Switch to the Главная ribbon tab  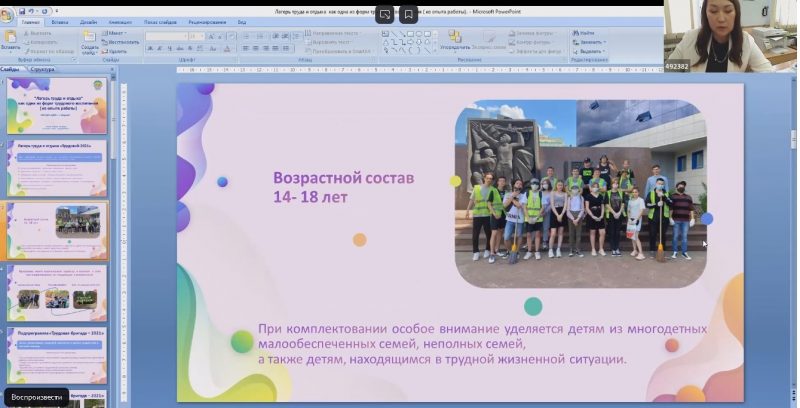(31, 22)
